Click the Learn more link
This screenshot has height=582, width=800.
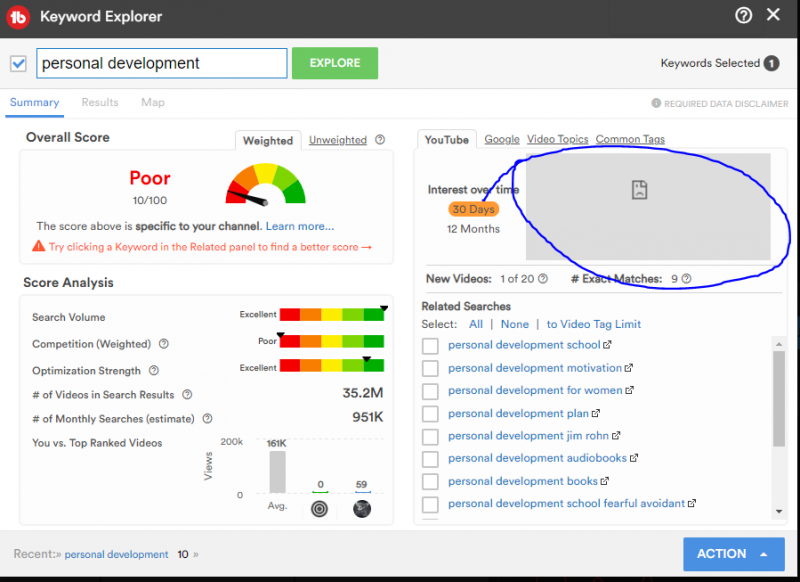pyautogui.click(x=300, y=226)
